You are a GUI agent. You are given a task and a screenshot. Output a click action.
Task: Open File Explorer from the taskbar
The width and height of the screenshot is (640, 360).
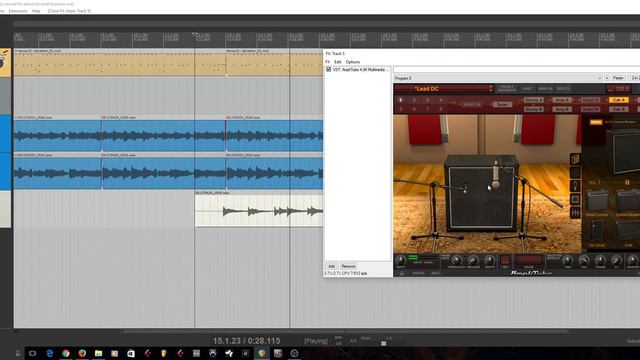(98, 353)
